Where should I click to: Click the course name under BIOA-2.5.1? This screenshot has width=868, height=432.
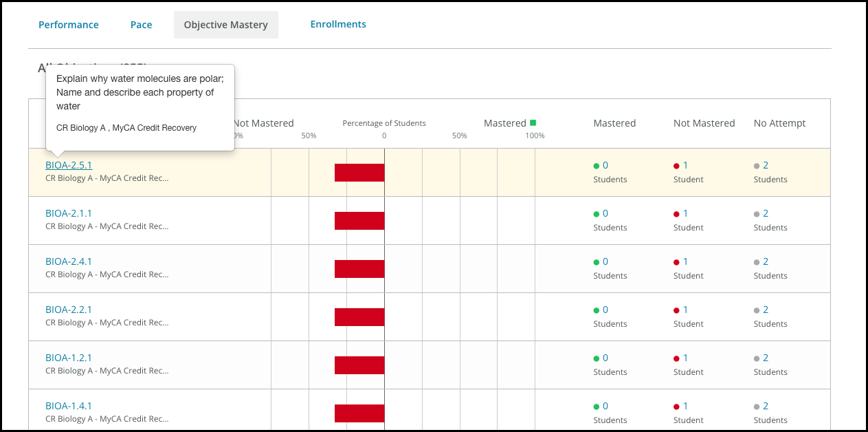107,178
